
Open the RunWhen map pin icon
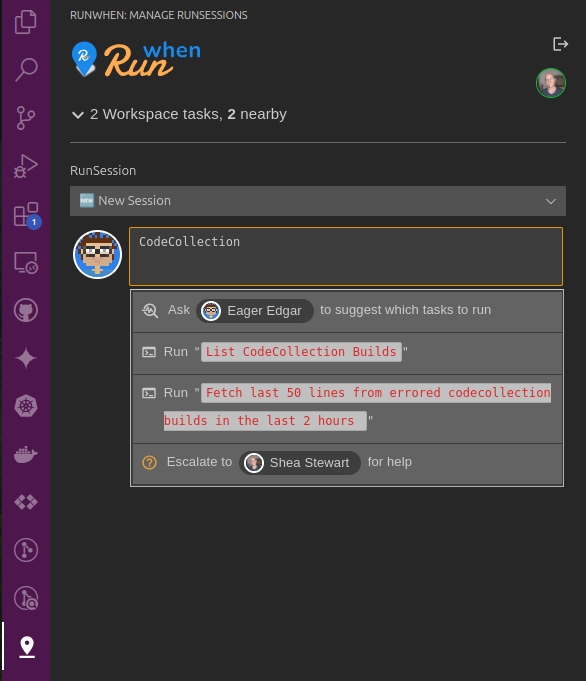[27, 646]
